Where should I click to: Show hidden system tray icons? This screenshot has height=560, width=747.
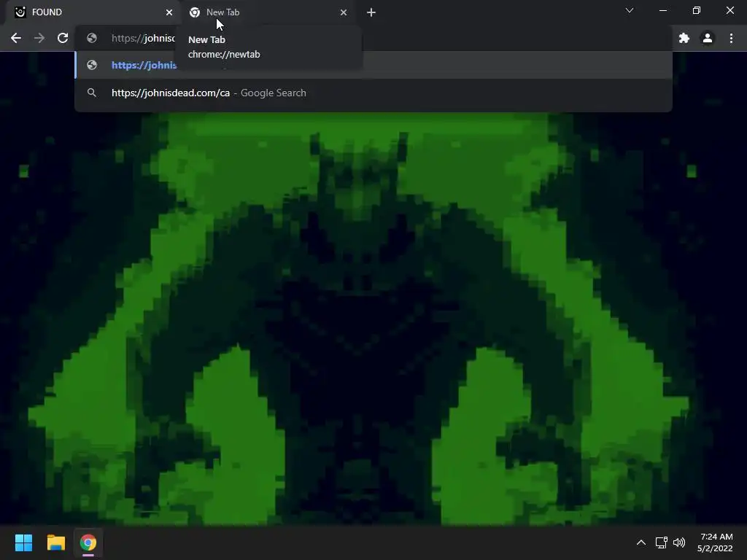point(641,542)
